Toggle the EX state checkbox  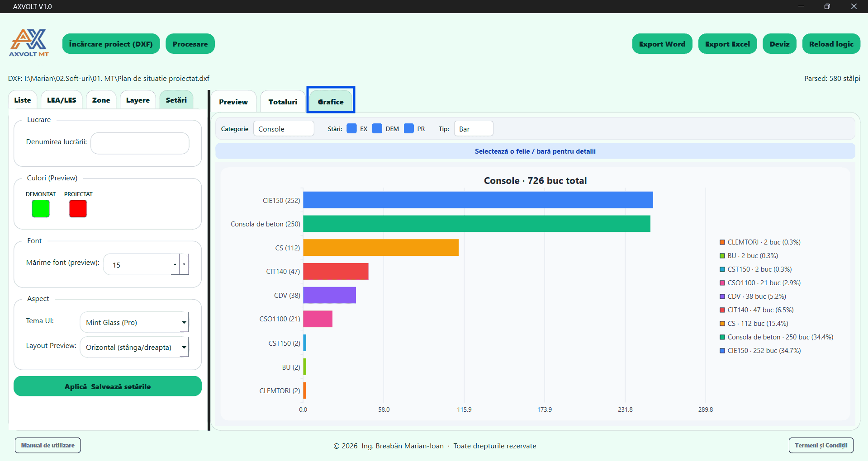click(x=351, y=129)
